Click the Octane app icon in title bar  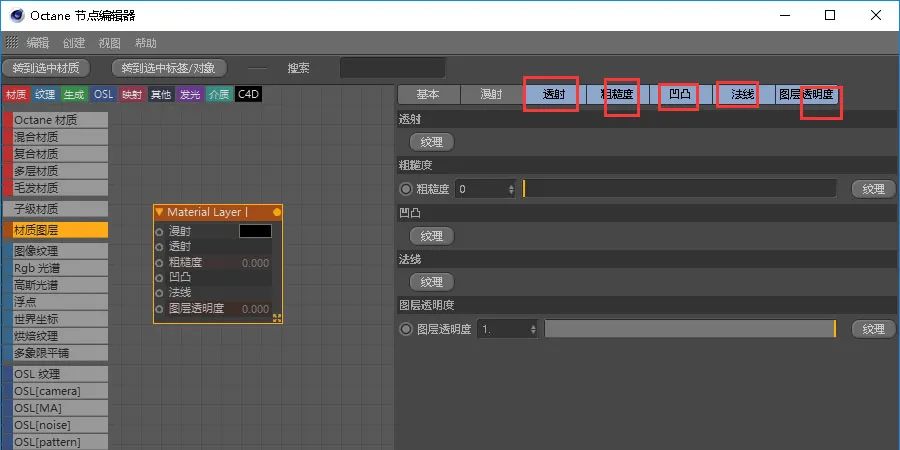[14, 15]
